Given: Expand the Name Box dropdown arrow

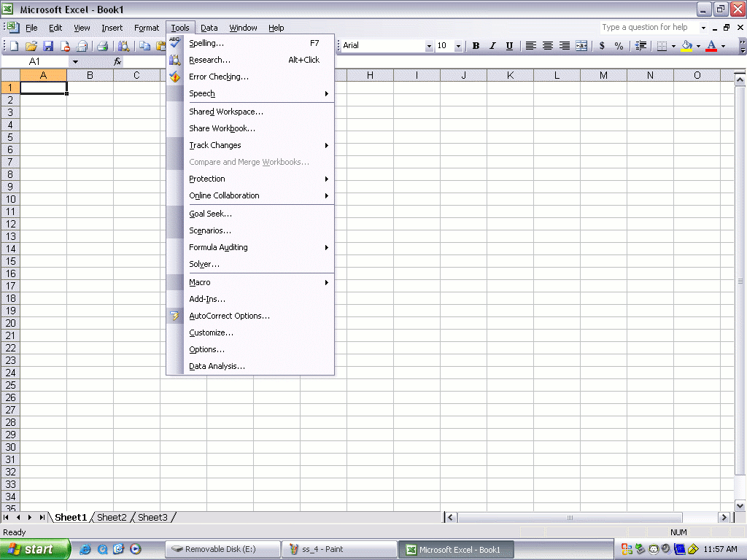Looking at the screenshot, I should [74, 62].
